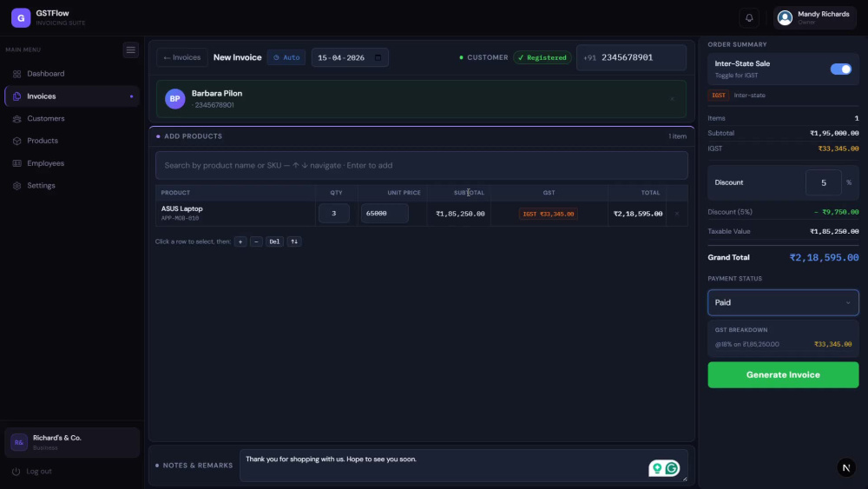The width and height of the screenshot is (868, 489).
Task: Click the row total ₹2,18,595.00 cell
Action: 638,214
